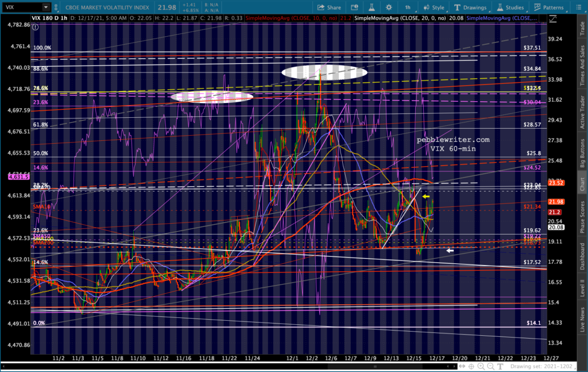
Task: Open chart settings gear icon
Action: point(389,7)
